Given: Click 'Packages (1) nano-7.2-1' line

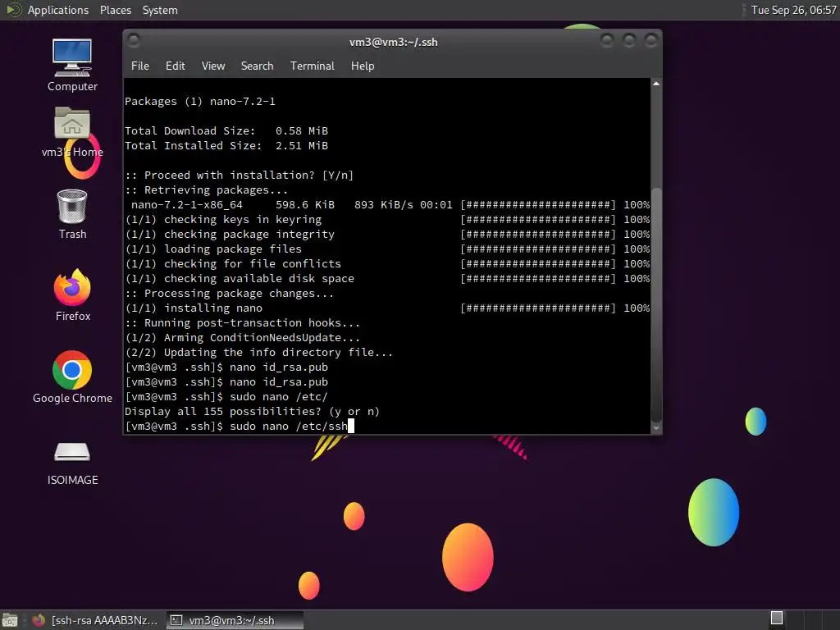Looking at the screenshot, I should tap(200, 101).
